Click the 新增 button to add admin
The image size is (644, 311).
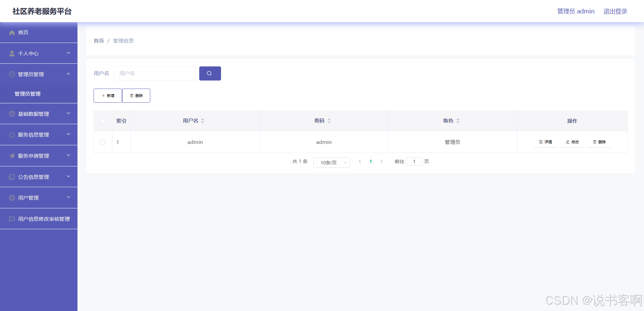click(x=108, y=95)
